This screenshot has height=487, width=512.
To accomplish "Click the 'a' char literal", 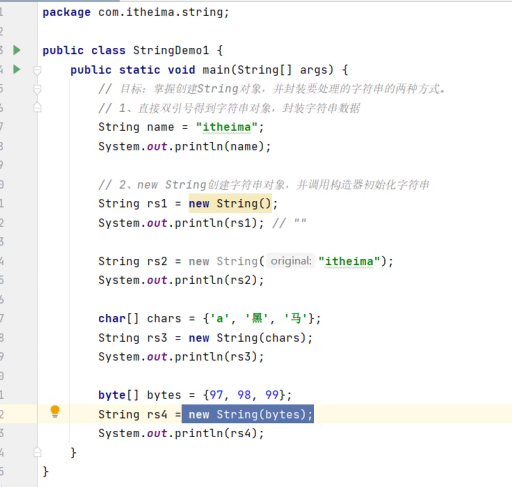I will point(219,319).
